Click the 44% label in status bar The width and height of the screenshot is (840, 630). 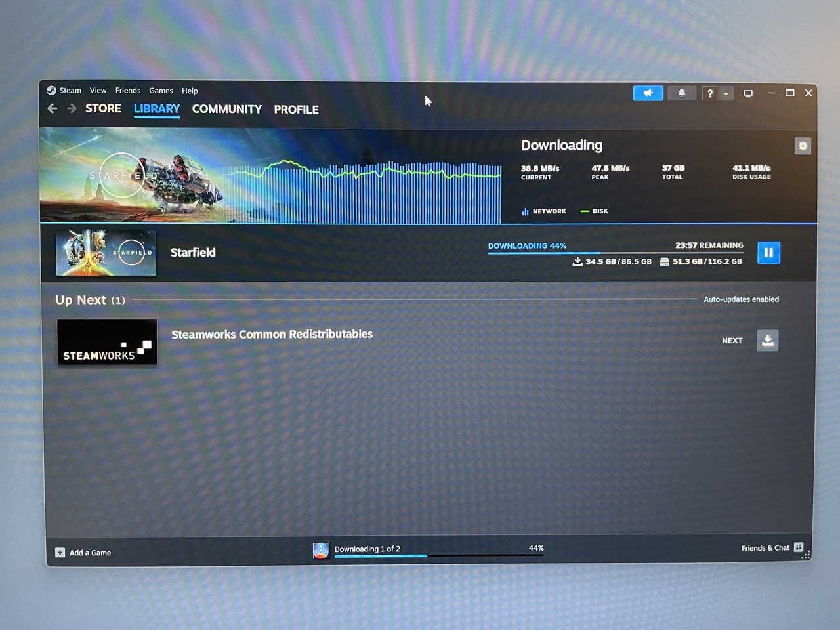(536, 548)
